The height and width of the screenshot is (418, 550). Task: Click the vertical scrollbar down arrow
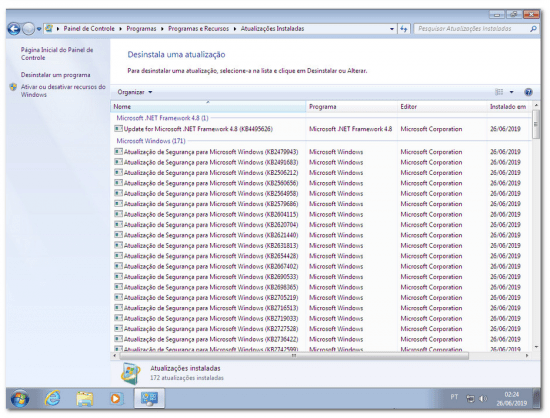tap(536, 347)
